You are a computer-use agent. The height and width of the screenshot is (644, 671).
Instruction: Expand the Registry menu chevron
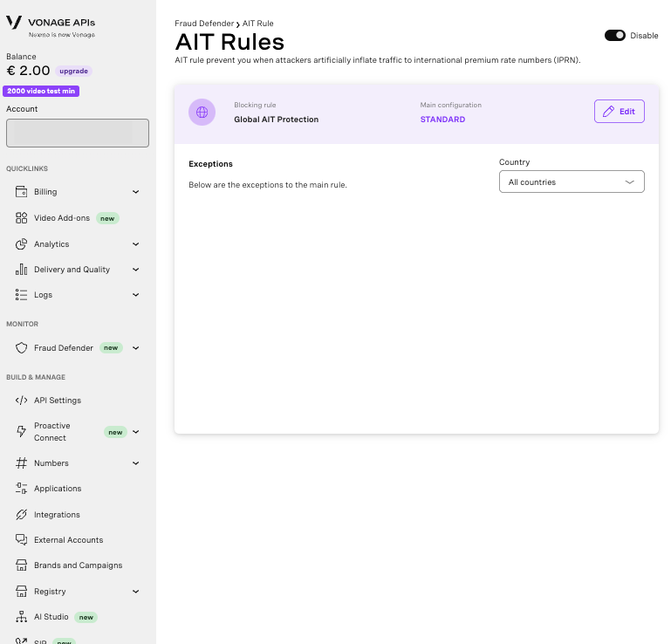pos(135,592)
